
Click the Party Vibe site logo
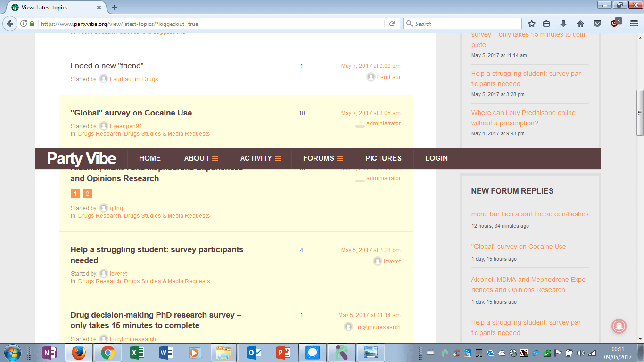click(82, 158)
